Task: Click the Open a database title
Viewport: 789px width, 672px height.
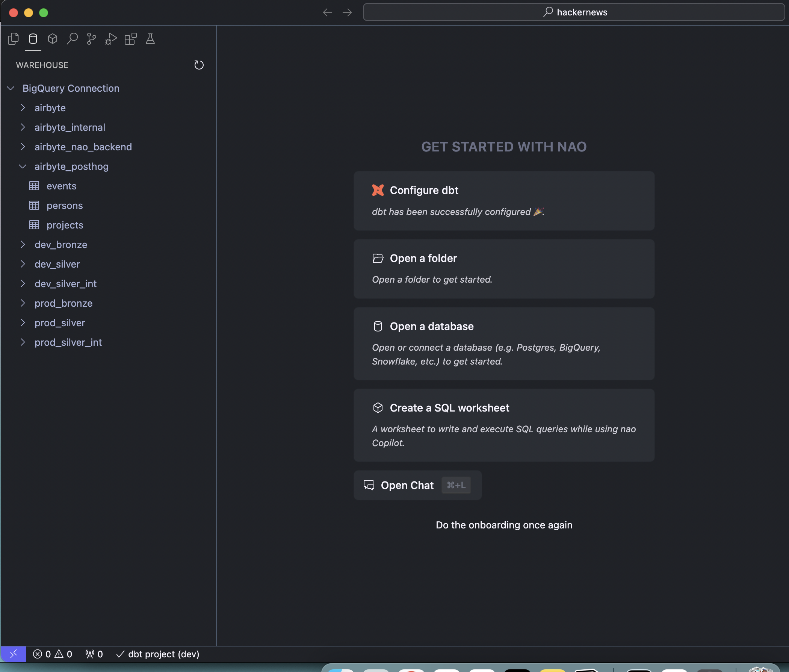Action: click(x=432, y=327)
